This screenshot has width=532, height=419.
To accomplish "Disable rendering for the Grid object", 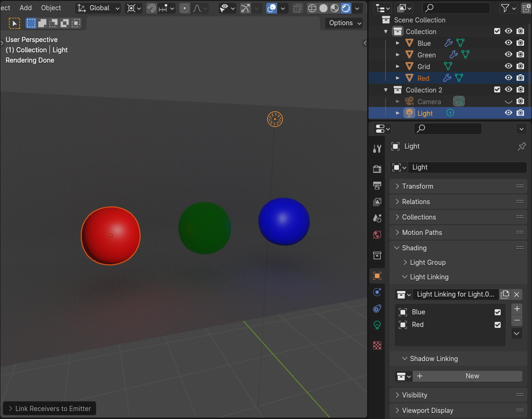I will pyautogui.click(x=520, y=66).
